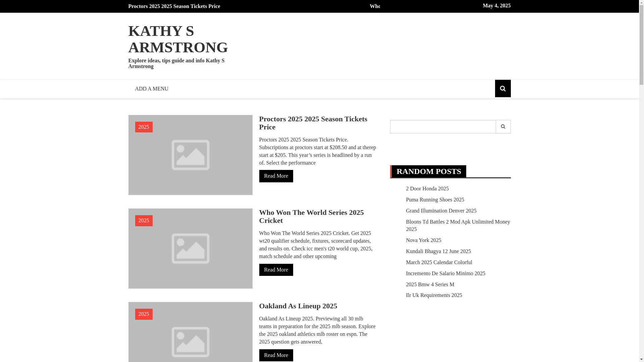This screenshot has width=644, height=362.
Task: Read More on World Series Cricket post
Action: click(276, 270)
